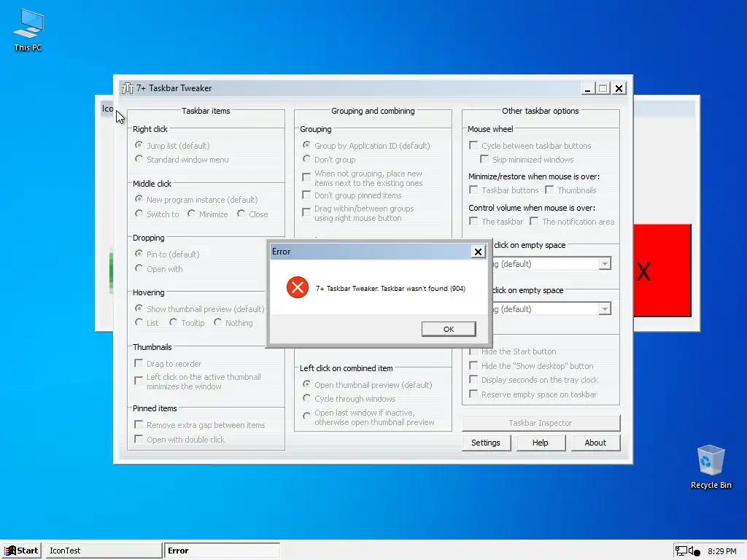The image size is (747, 560).
Task: Click OK in the Error dialog
Action: click(449, 329)
